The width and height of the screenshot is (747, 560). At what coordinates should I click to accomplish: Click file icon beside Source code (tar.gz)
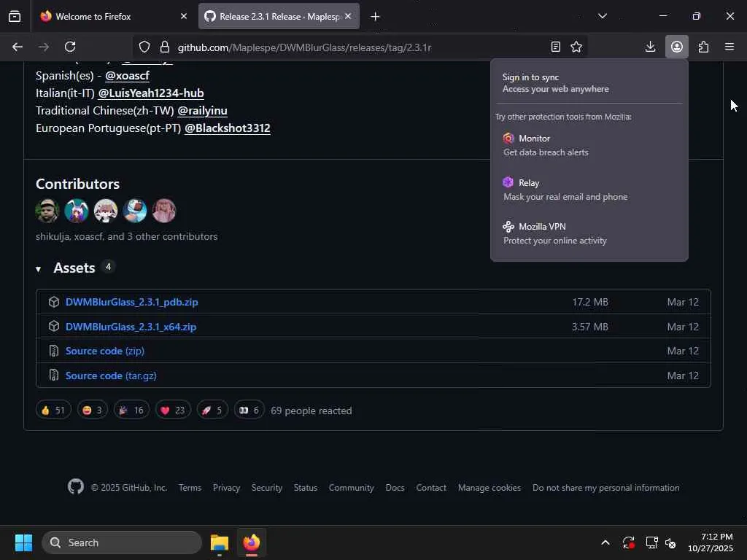[x=54, y=376]
